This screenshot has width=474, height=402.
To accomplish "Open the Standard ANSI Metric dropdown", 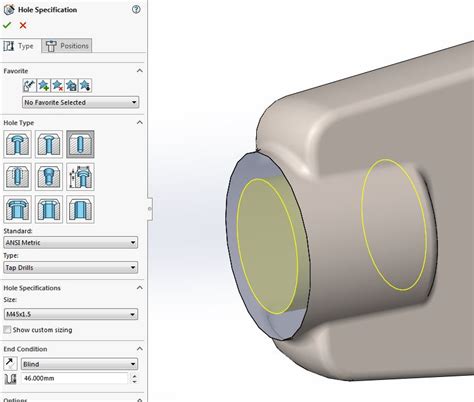I will pos(70,242).
